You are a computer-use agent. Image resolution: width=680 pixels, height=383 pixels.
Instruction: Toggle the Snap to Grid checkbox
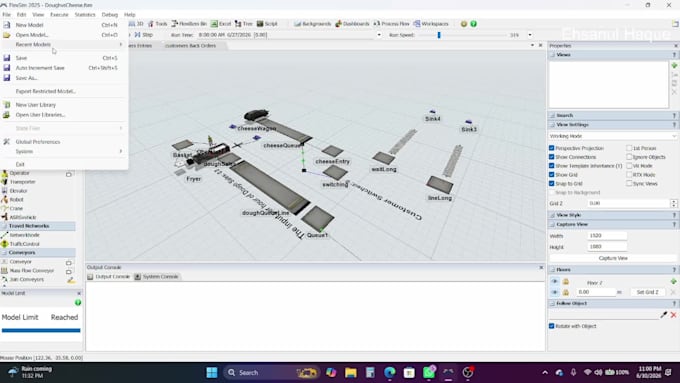[552, 183]
